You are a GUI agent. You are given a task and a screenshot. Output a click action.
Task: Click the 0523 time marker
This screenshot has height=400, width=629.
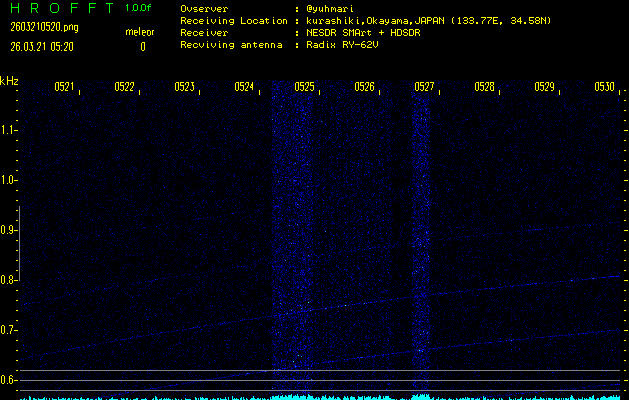click(184, 87)
